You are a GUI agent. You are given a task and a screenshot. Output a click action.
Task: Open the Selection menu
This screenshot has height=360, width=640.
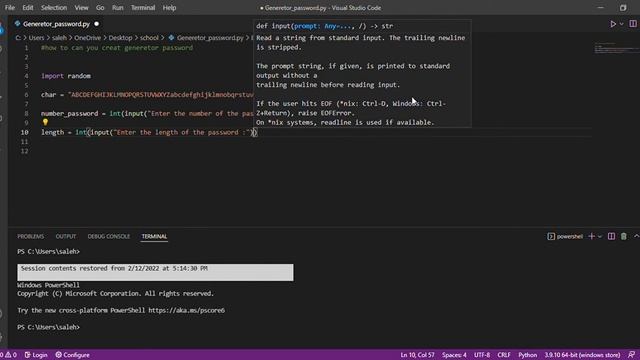tap(53, 8)
